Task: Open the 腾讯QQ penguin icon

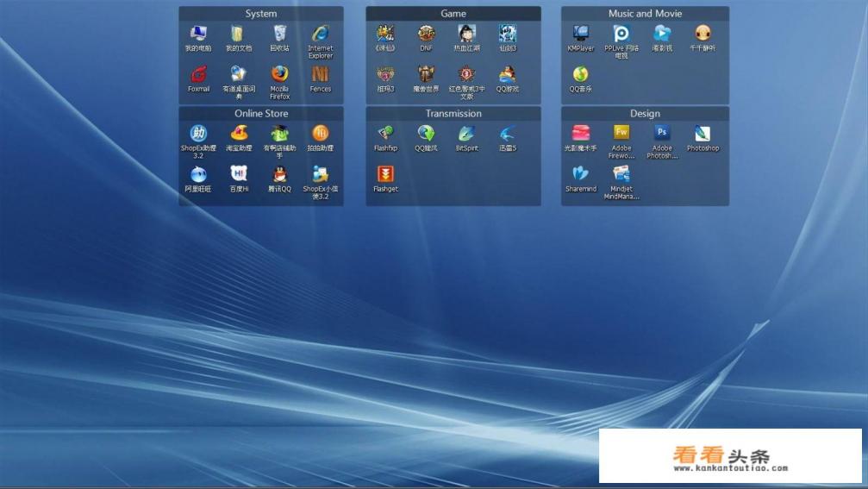Action: pos(279,174)
